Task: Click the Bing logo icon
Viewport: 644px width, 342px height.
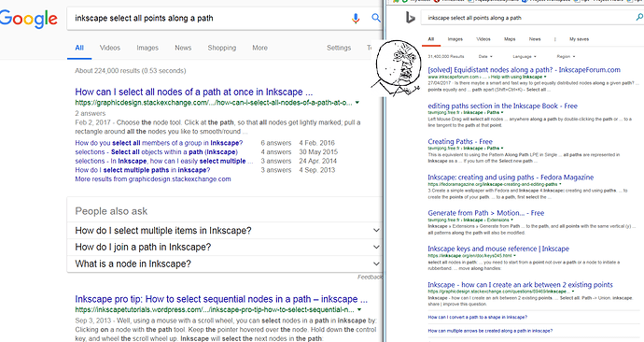Action: coord(411,17)
